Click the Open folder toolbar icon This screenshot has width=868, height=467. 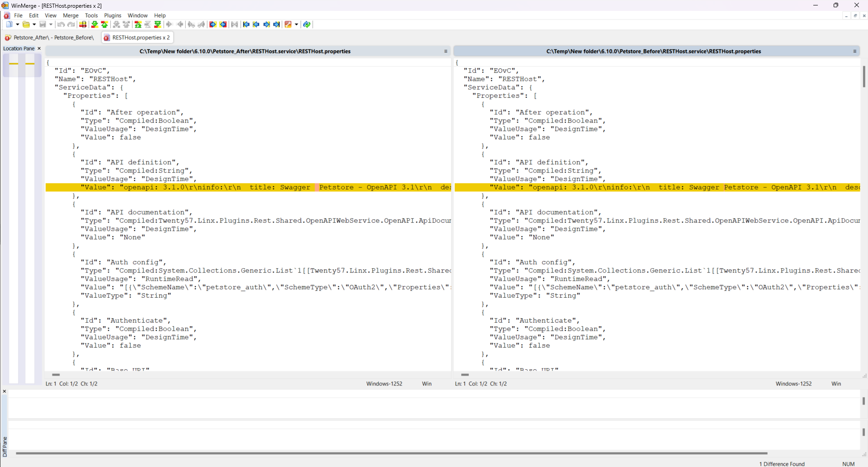[26, 24]
